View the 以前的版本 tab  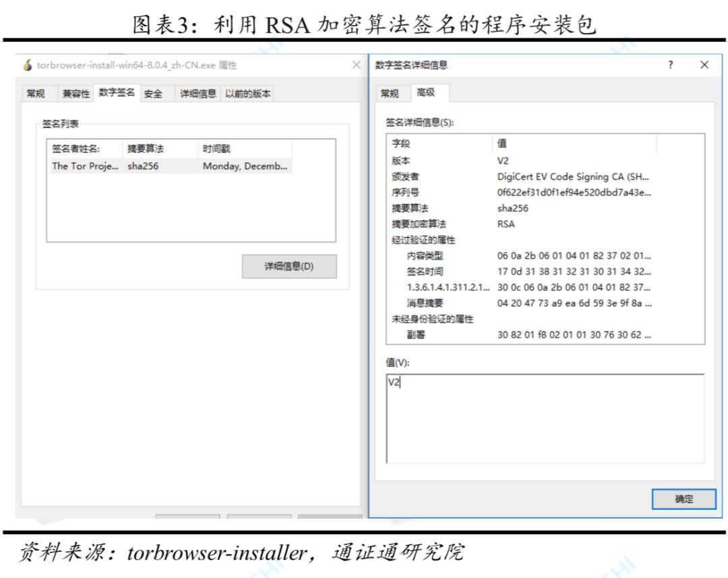point(247,93)
